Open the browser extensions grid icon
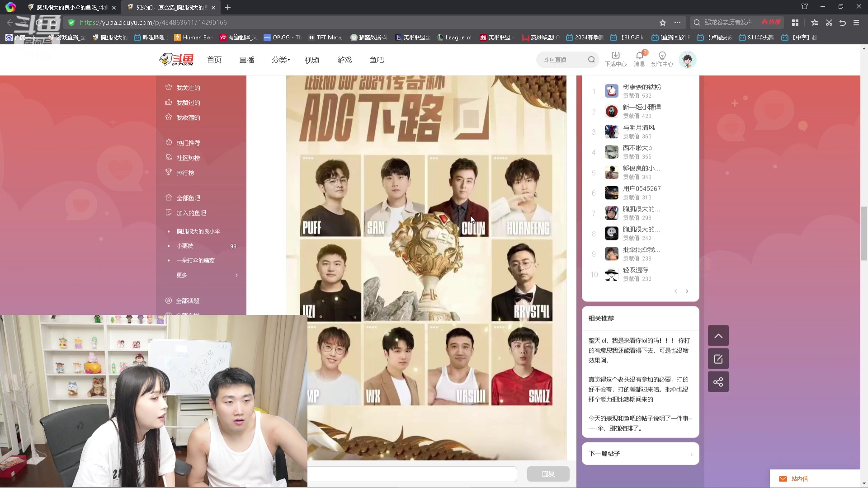 click(x=795, y=23)
